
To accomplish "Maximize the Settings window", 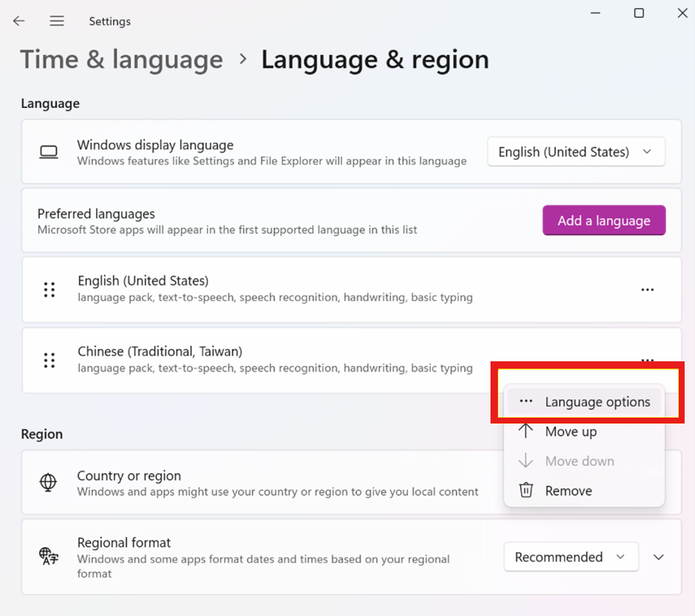I will pos(639,13).
